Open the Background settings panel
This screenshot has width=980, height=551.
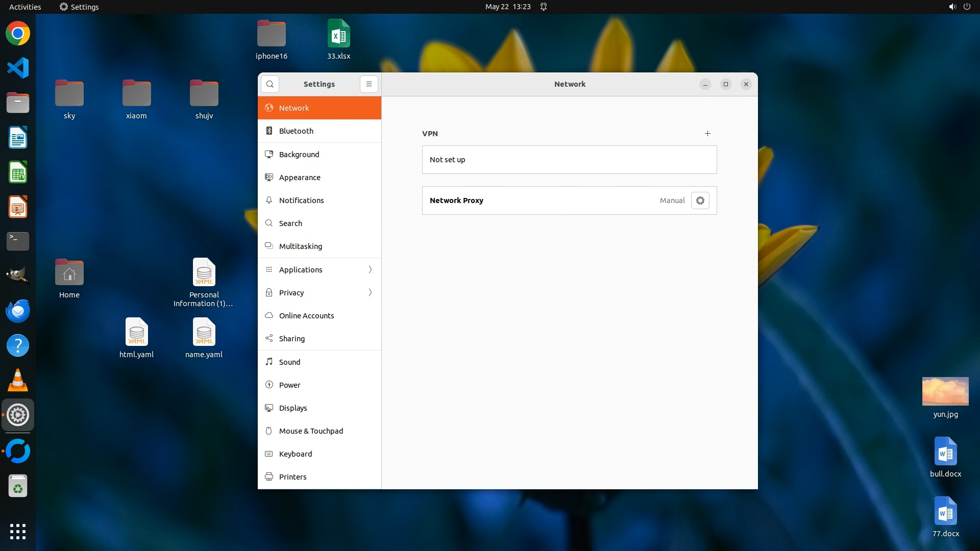(x=299, y=155)
